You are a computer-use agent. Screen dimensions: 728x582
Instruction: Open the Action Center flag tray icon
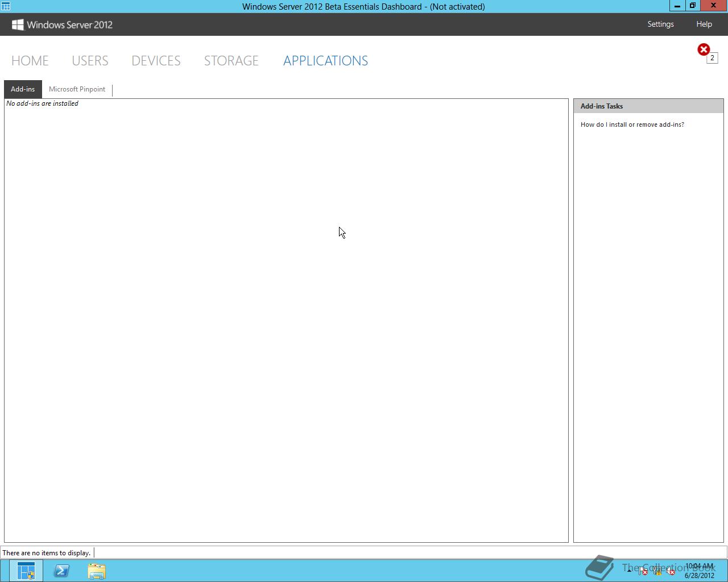[643, 571]
